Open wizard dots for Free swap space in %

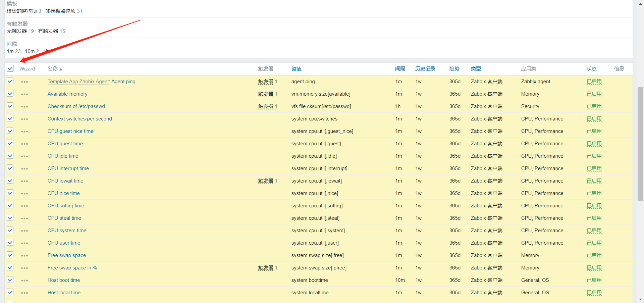[24, 268]
